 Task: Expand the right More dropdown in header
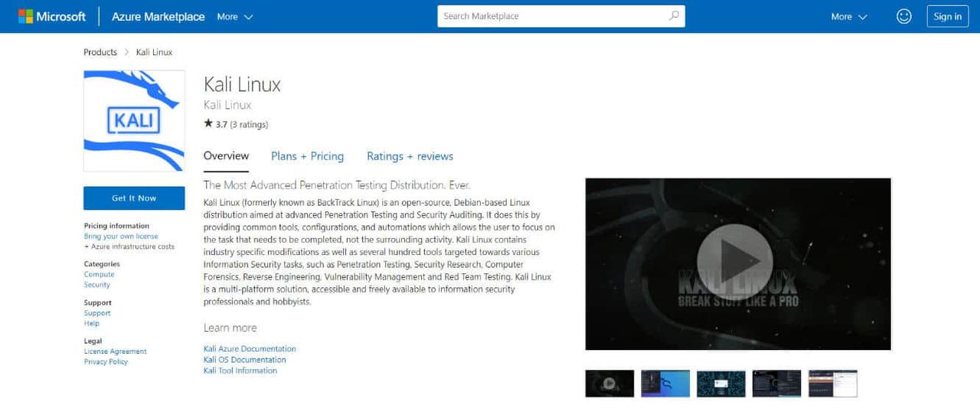click(x=849, y=16)
